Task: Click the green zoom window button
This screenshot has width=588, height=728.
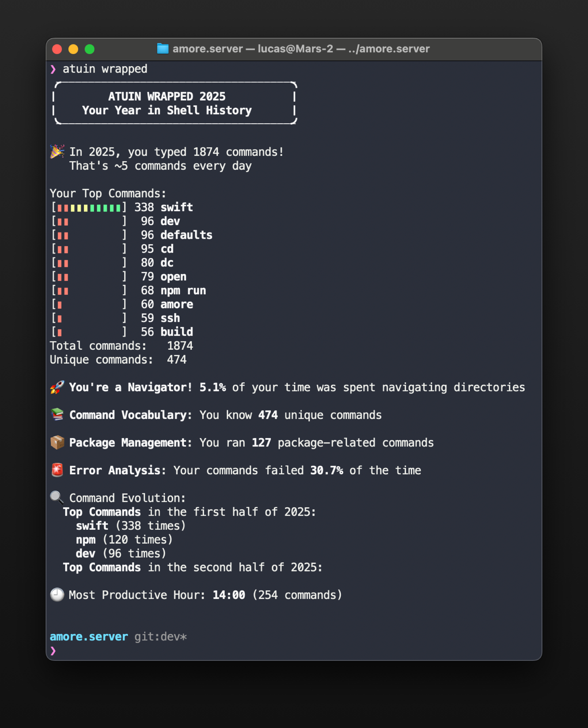Action: [x=90, y=49]
